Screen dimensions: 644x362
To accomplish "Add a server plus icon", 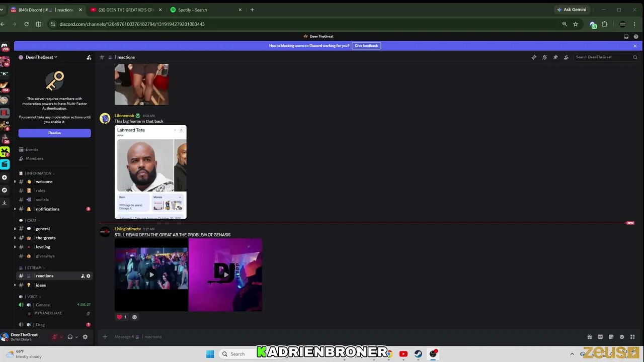I will (5, 177).
